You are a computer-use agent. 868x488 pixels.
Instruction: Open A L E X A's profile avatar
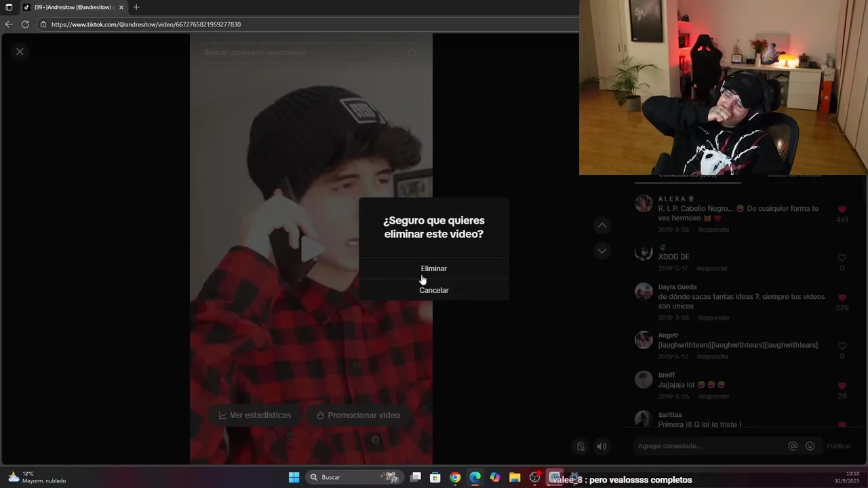[644, 203]
